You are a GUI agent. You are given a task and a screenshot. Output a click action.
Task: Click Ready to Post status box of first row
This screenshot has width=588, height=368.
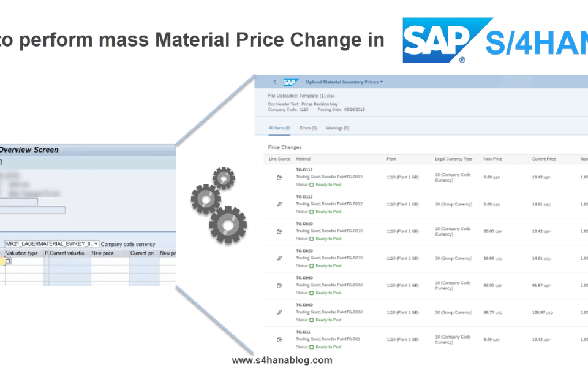coord(311,185)
